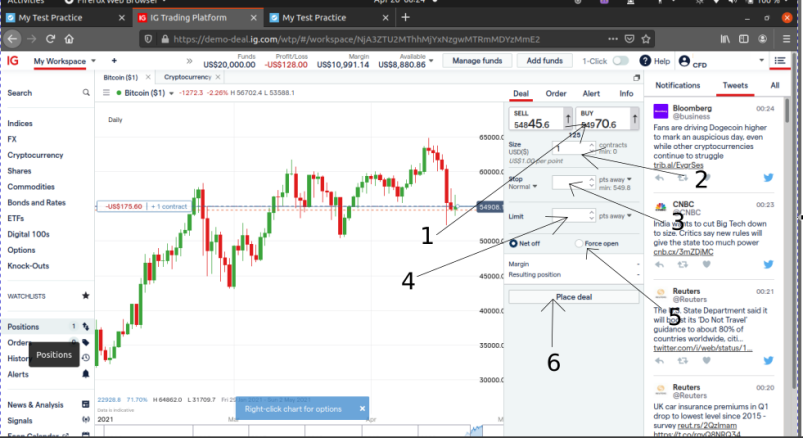This screenshot has height=438, width=804.
Task: Click the search magnifier icon in sidebar
Action: pyautogui.click(x=86, y=93)
